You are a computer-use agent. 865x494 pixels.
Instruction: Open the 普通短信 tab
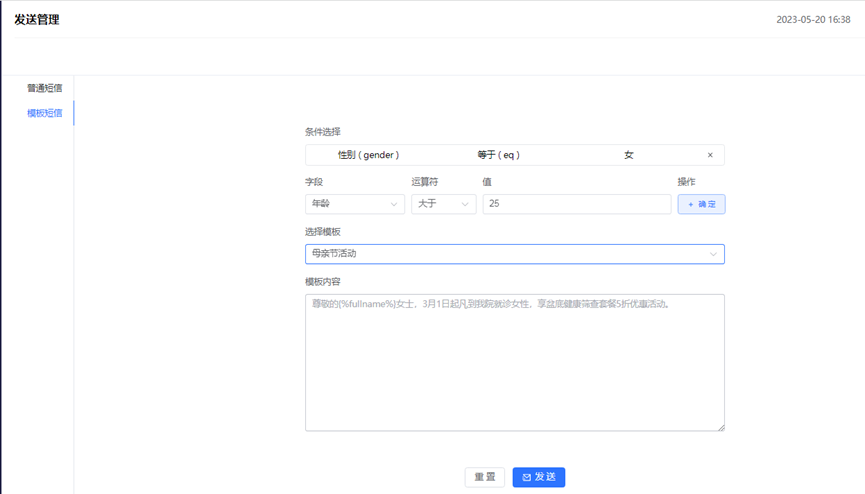(45, 88)
